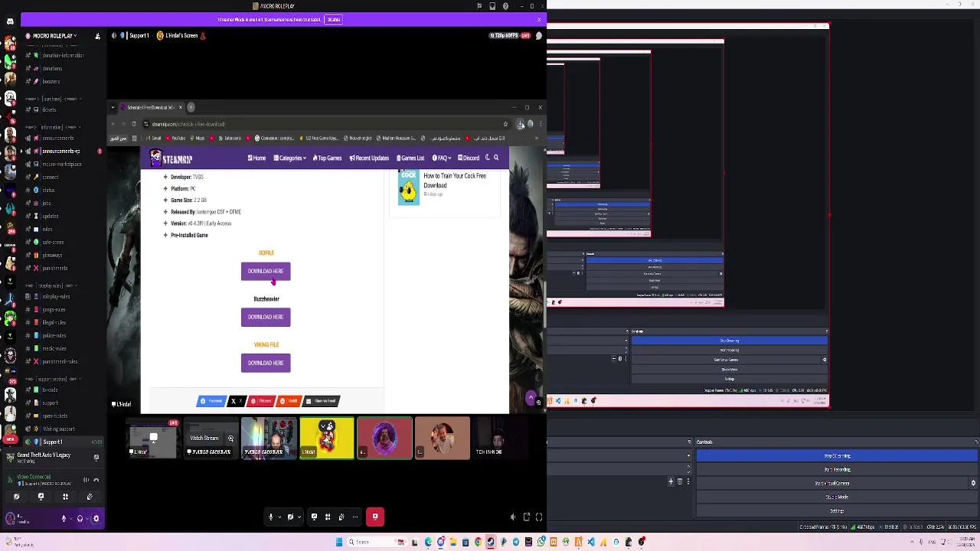
Task: Click the red disconnect call button
Action: [375, 517]
